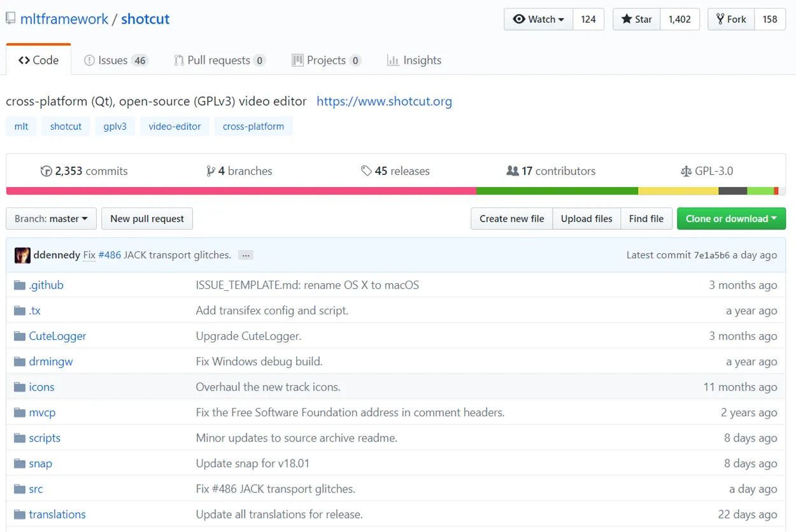Image resolution: width=796 pixels, height=532 pixels.
Task: Switch to the Insights tab
Action: [x=414, y=60]
